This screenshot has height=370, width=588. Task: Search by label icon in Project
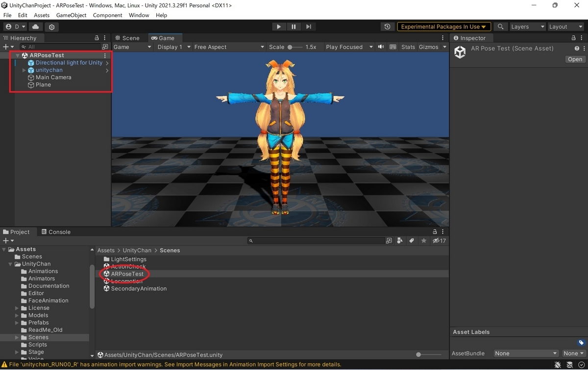pos(412,241)
